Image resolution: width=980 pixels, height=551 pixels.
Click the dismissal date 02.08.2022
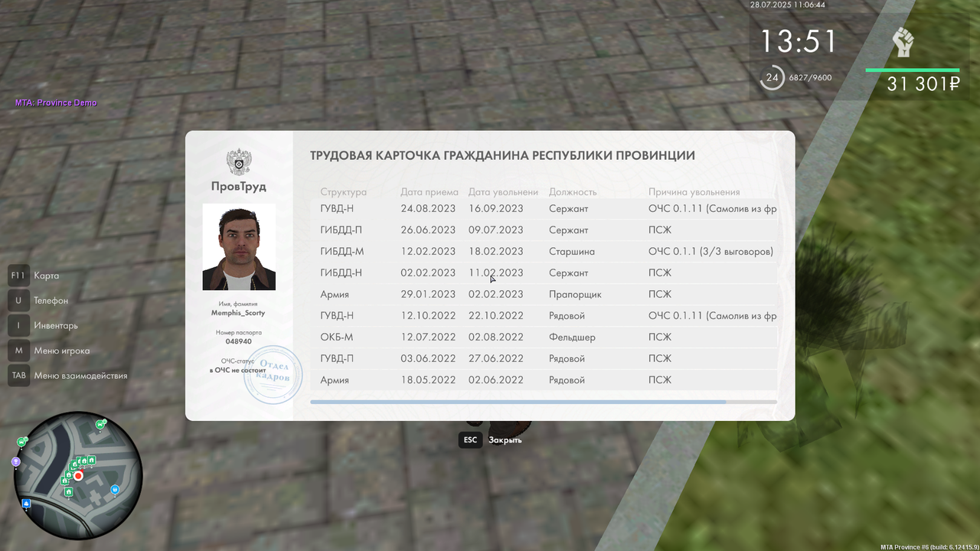pos(496,337)
